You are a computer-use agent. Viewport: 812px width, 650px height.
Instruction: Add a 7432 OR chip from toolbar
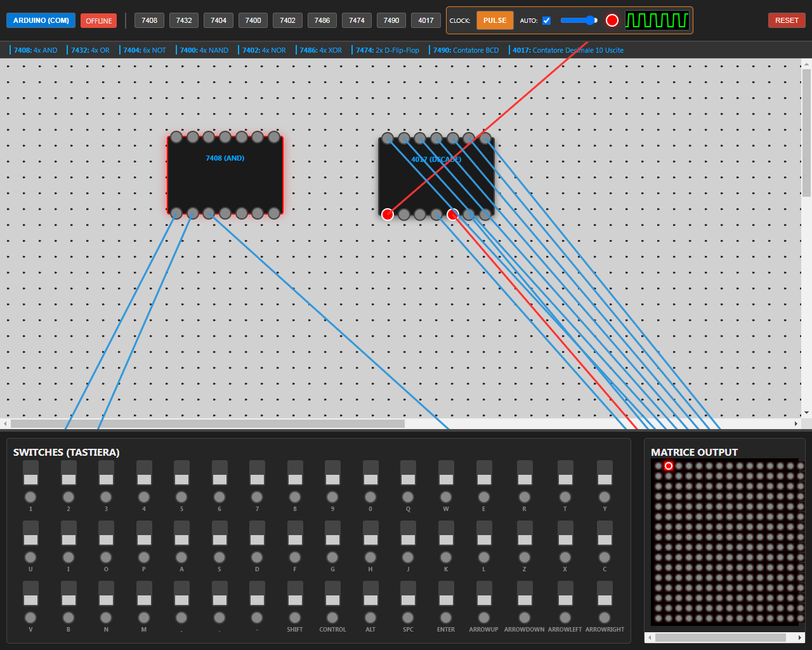184,20
